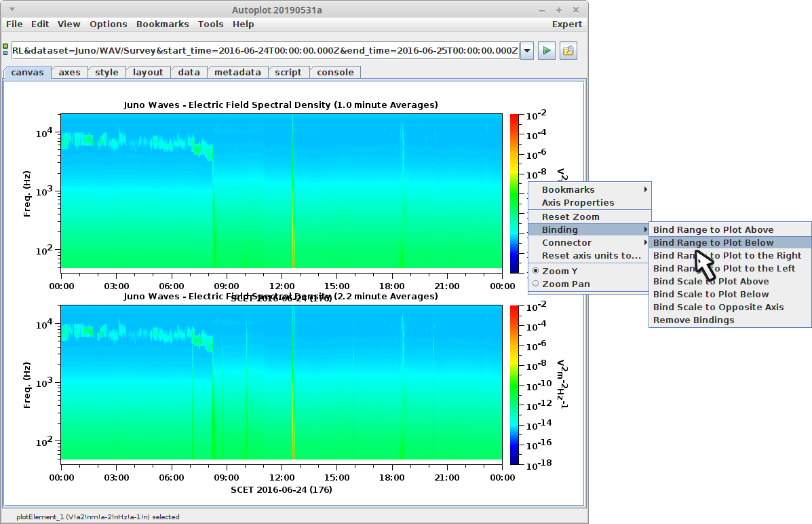Screen dimensions: 812x524
Task: Expand the Binding submenu entry
Action: tap(589, 229)
